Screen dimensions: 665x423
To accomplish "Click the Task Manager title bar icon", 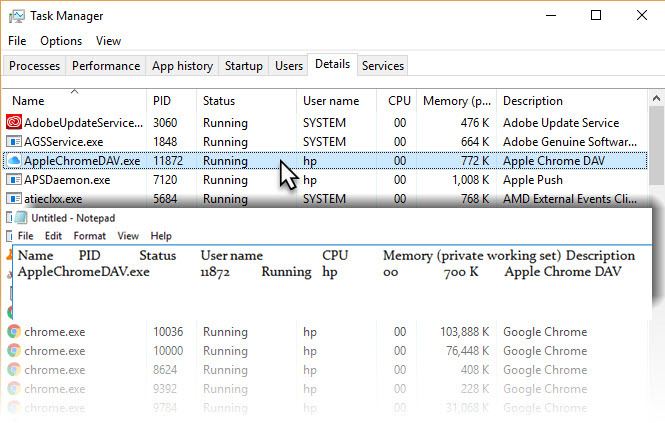I will coord(17,16).
